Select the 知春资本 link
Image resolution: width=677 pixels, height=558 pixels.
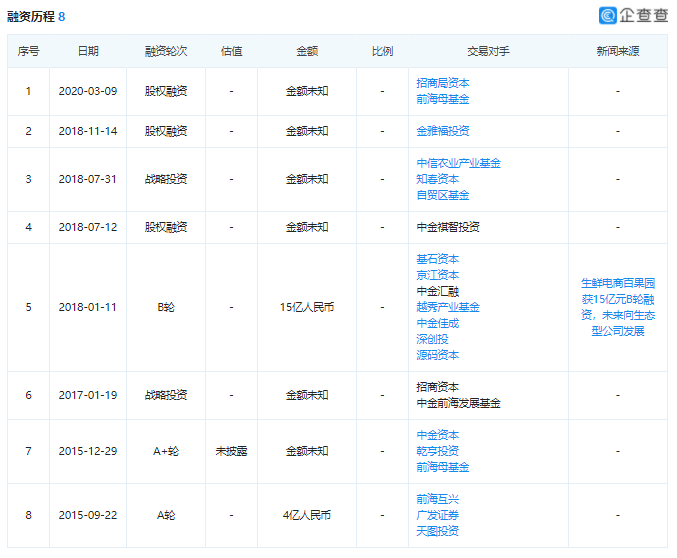point(438,179)
